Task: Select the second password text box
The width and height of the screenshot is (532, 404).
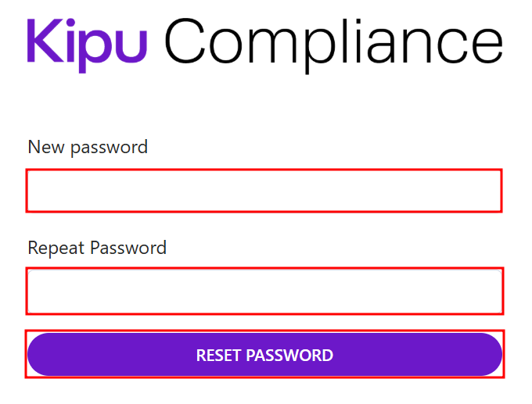Action: click(x=264, y=291)
